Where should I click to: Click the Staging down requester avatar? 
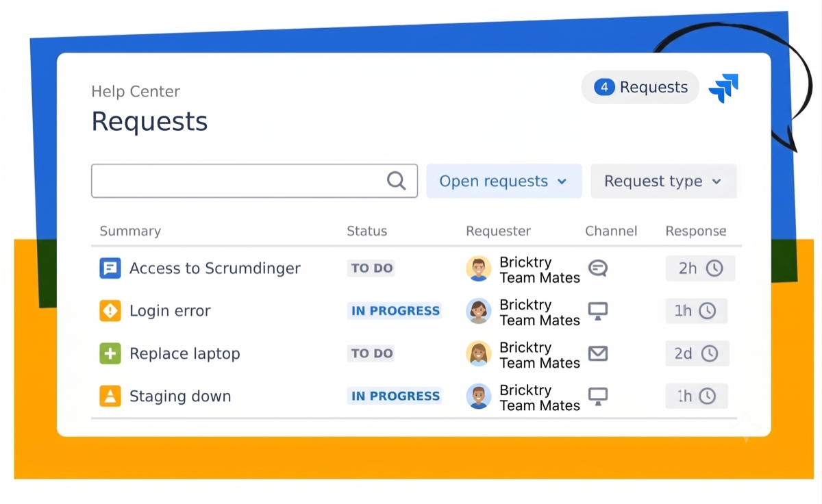pos(479,396)
